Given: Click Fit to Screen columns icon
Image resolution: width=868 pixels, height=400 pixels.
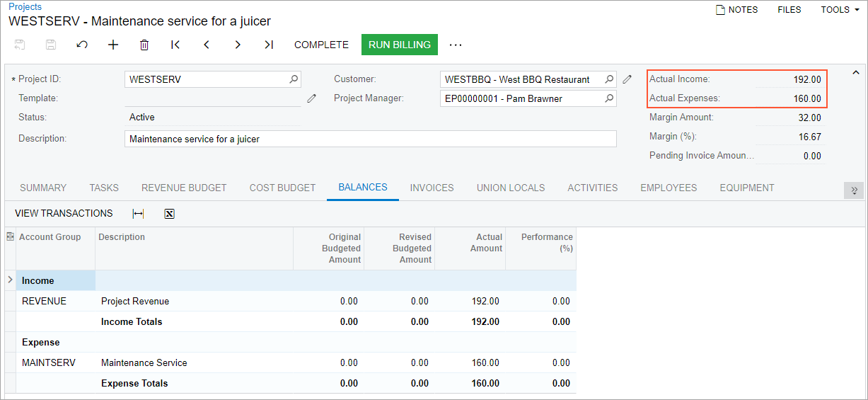Looking at the screenshot, I should point(138,214).
